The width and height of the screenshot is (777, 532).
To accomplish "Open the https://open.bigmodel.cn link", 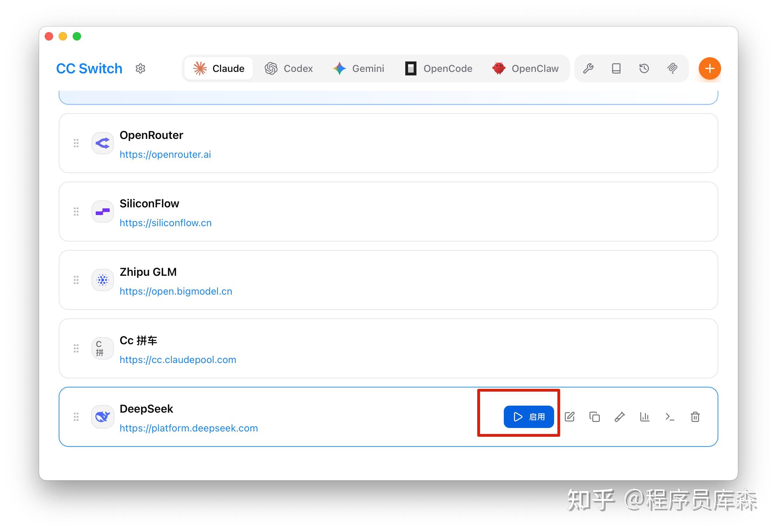I will (x=176, y=291).
